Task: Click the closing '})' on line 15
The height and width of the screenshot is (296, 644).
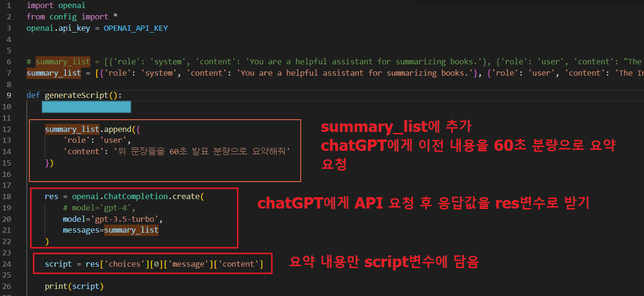Action: pyautogui.click(x=49, y=163)
